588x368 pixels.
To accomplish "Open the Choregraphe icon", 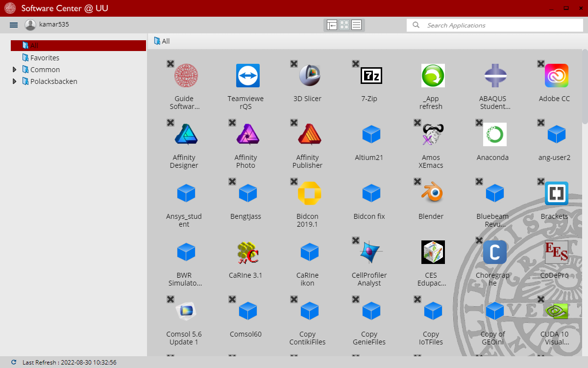I will point(495,252).
